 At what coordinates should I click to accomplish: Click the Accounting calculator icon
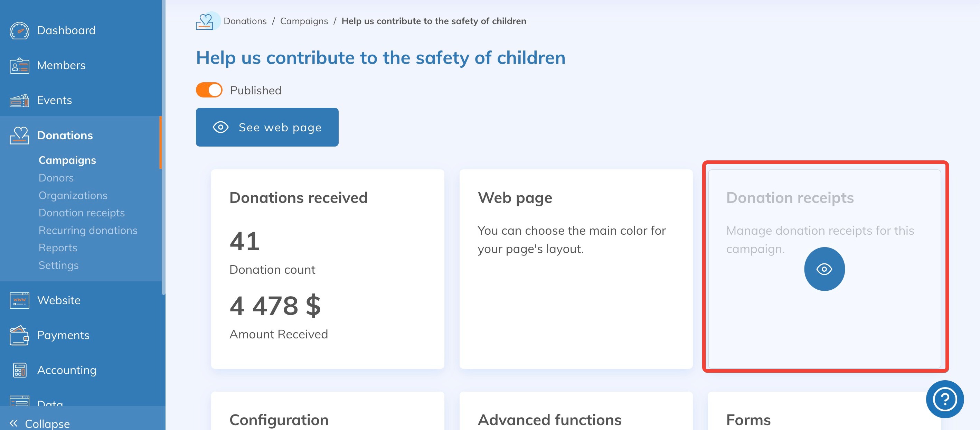click(19, 370)
